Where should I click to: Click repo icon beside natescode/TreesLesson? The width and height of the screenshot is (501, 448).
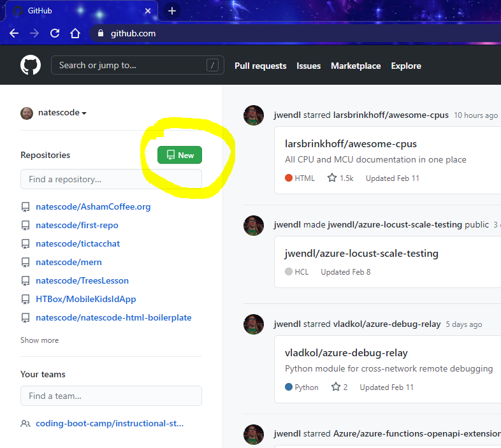(25, 281)
